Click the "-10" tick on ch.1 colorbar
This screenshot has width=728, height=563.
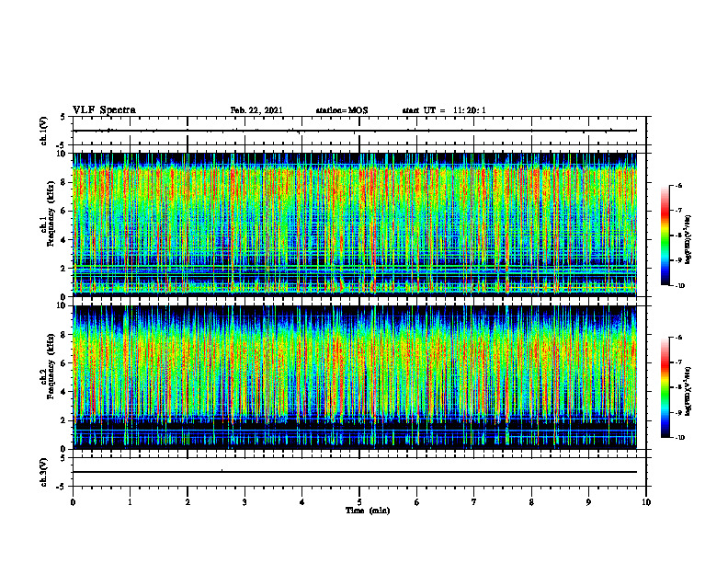(x=680, y=286)
